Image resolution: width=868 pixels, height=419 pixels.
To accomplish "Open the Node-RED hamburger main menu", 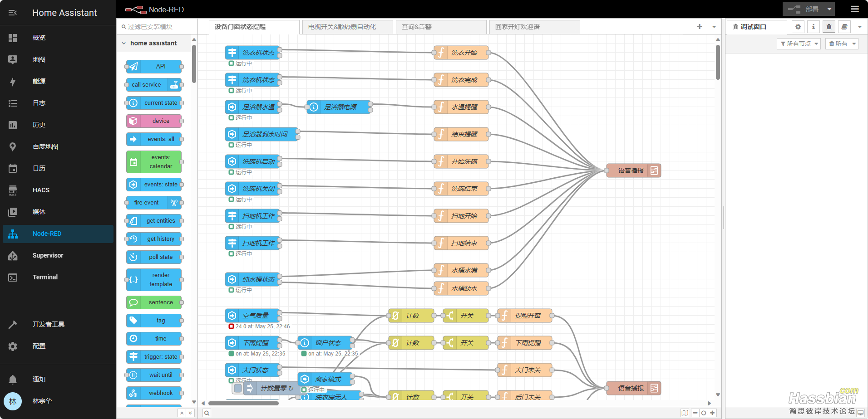I will (855, 9).
